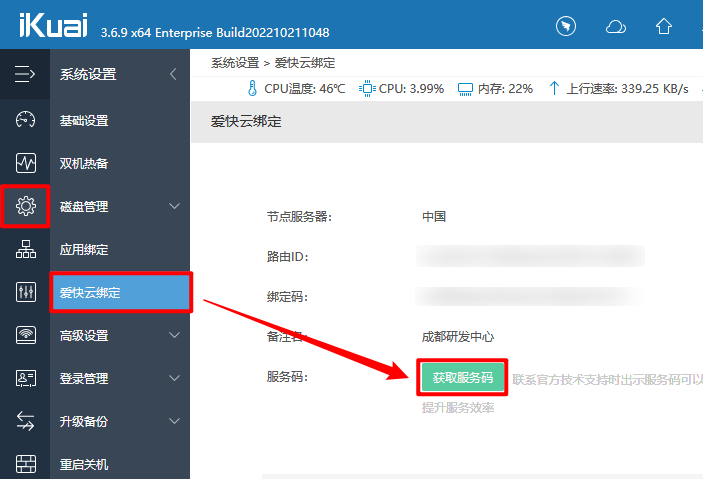
Task: Click the 成都研发中心 remark text
Action: (458, 336)
